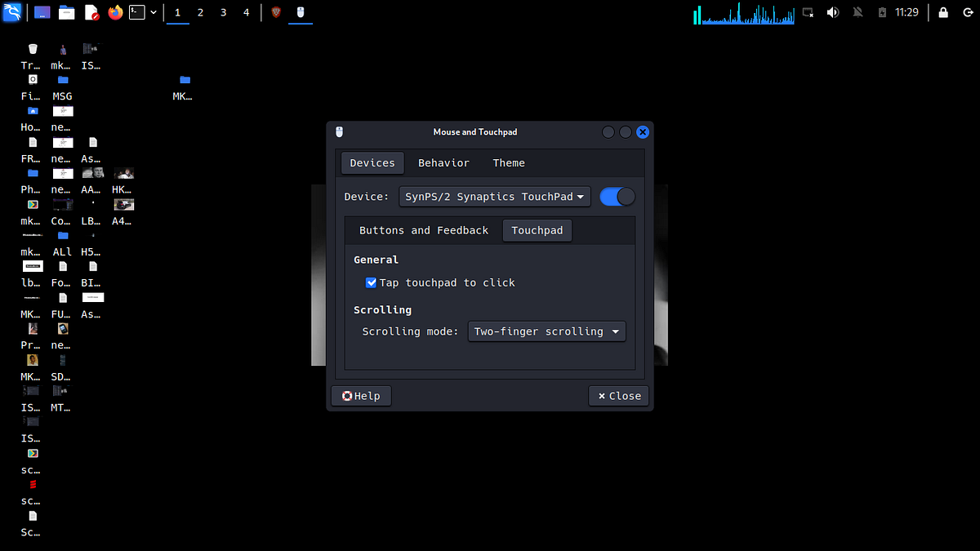
Task: Click the Close button in the dialog
Action: [618, 395]
